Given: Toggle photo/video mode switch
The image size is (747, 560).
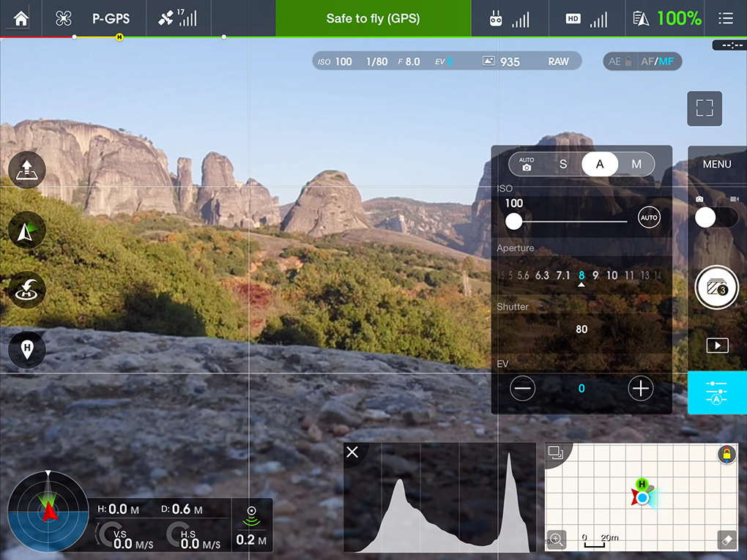Looking at the screenshot, I should point(716,217).
